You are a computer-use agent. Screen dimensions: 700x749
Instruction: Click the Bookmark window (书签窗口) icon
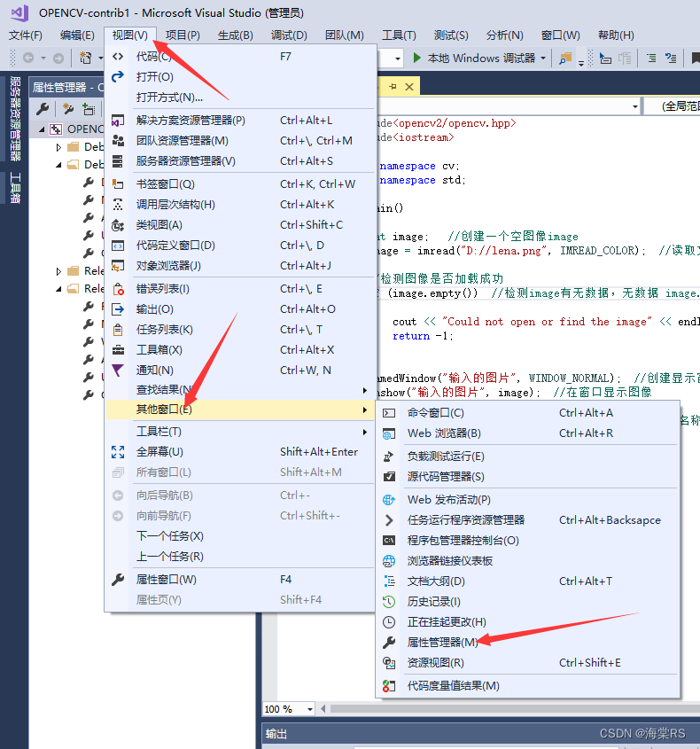(118, 183)
